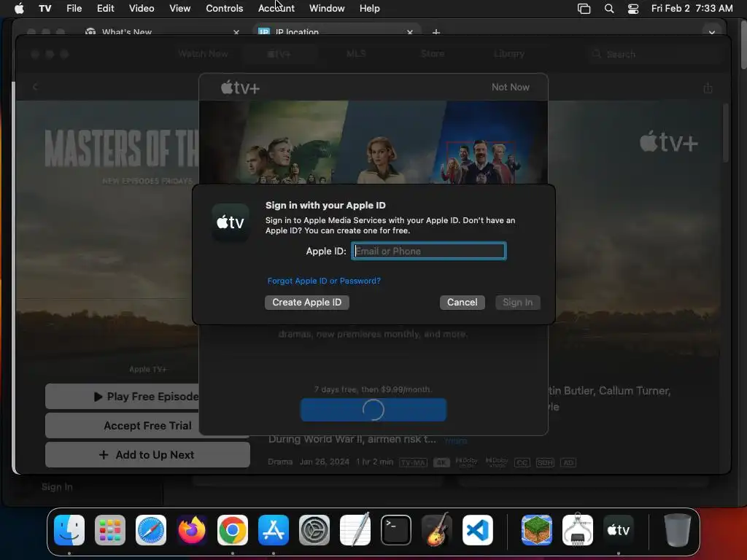Open Visual Studio Code from the Dock

click(x=478, y=530)
